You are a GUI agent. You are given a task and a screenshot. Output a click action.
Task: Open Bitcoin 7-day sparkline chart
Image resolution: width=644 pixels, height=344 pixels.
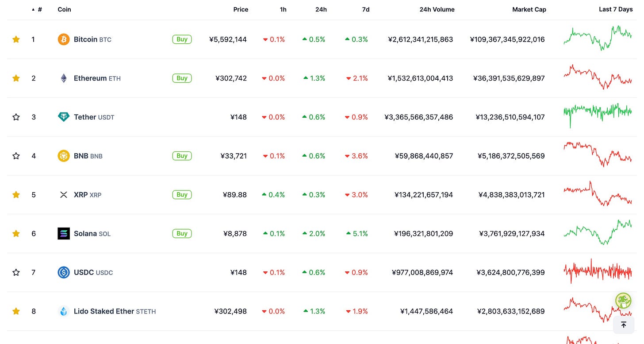click(x=598, y=38)
